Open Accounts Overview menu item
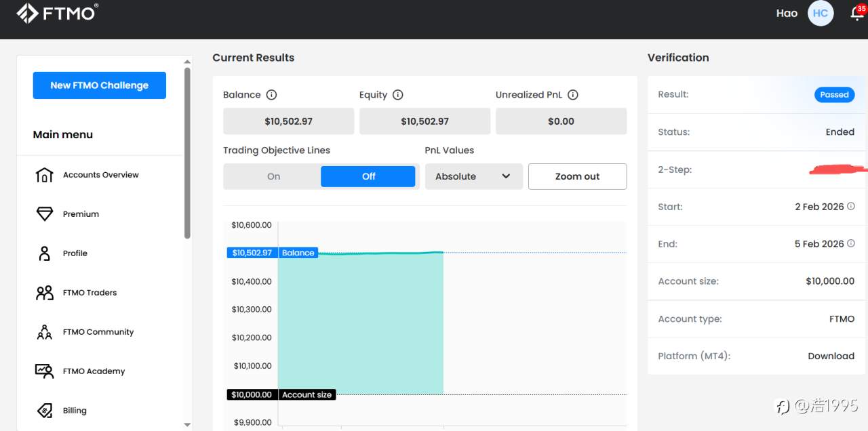Screen dimensions: 868x431 [100, 175]
